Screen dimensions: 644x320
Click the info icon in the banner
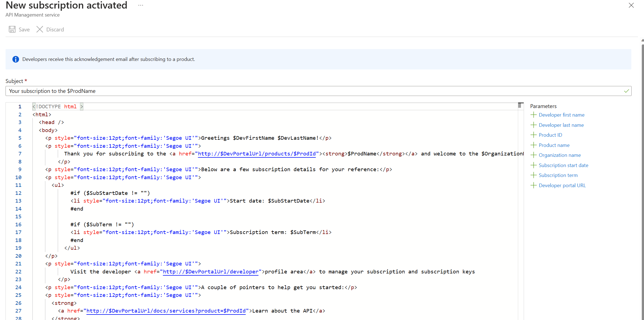coord(16,59)
